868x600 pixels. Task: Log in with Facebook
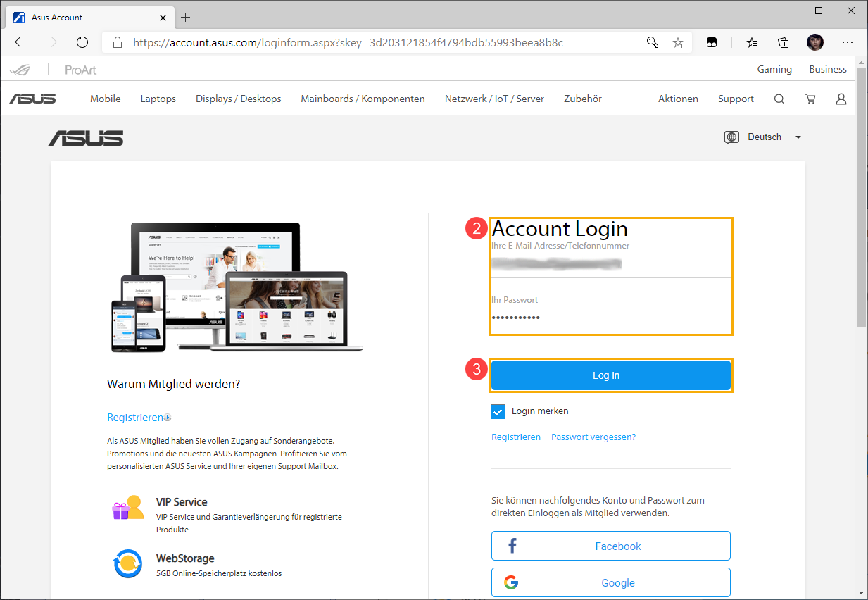click(x=611, y=546)
